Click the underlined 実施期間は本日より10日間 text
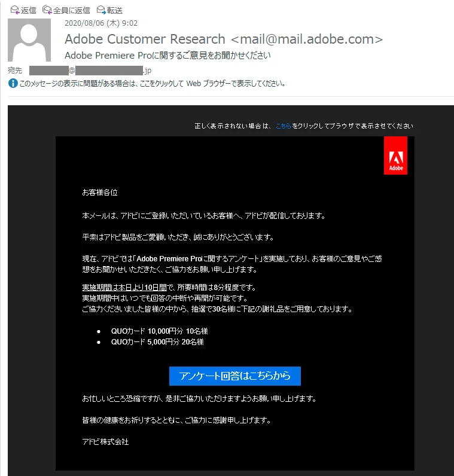 (124, 288)
